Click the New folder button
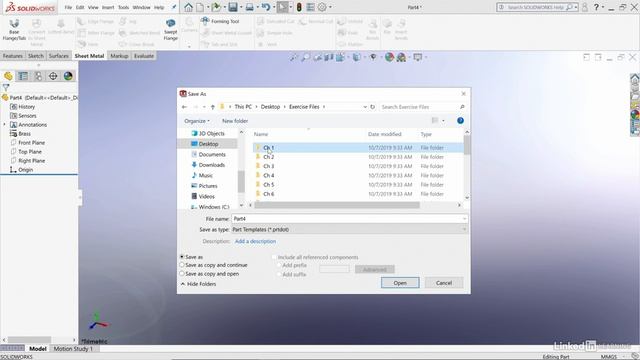 [235, 121]
